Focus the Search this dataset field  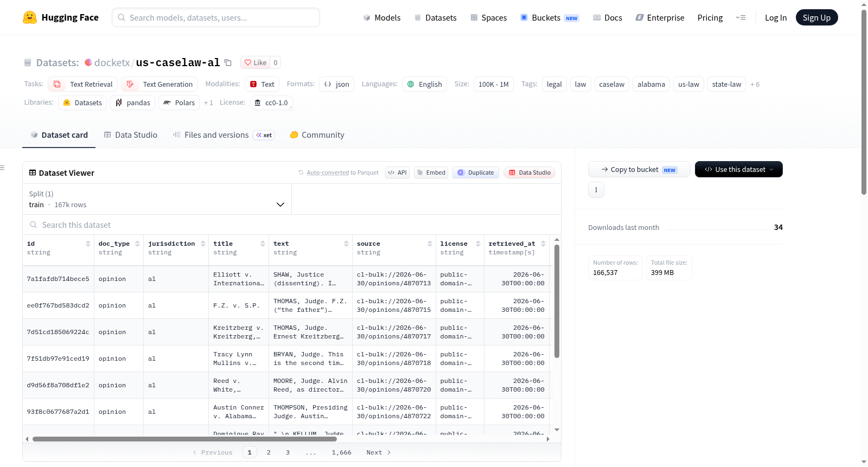coord(292,225)
